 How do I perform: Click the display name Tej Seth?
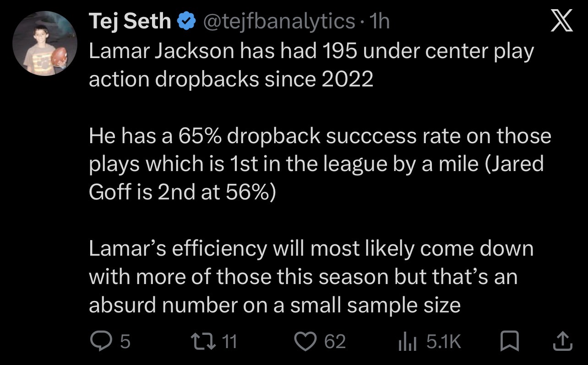(130, 21)
